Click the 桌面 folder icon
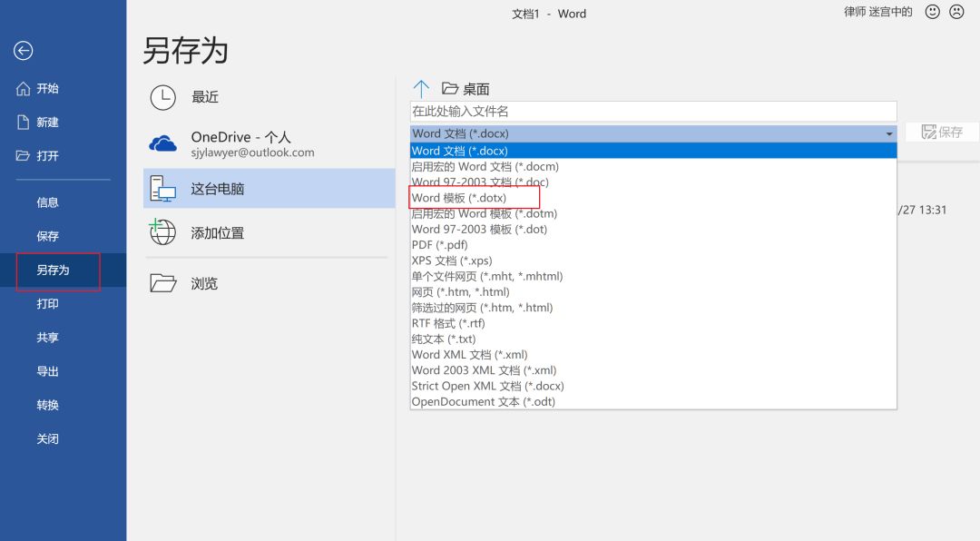 450,88
